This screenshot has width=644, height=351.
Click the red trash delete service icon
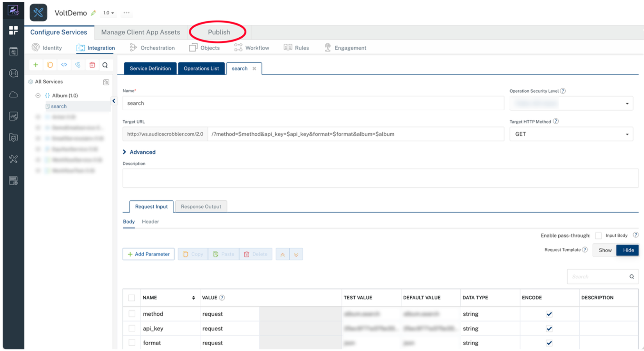click(x=92, y=65)
